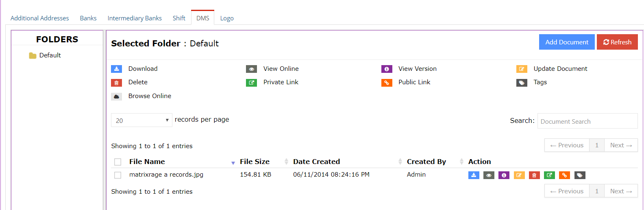
Task: Click orange public link icon in Action column
Action: point(564,175)
